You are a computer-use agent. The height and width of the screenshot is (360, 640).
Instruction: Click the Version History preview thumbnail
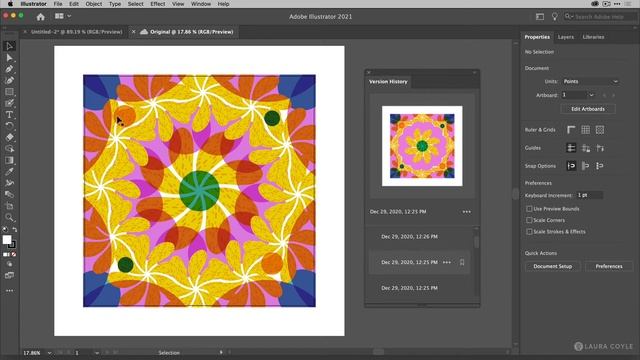pos(422,146)
